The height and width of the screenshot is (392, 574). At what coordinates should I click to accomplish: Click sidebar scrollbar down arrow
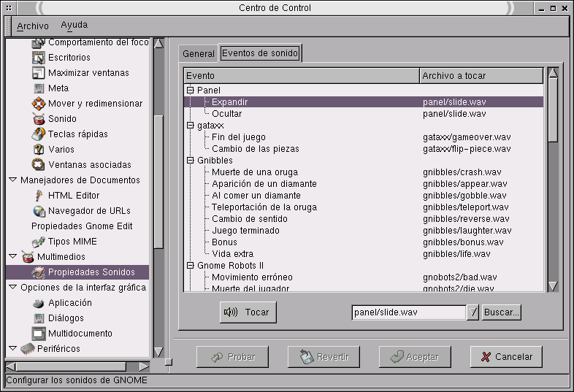(158, 352)
